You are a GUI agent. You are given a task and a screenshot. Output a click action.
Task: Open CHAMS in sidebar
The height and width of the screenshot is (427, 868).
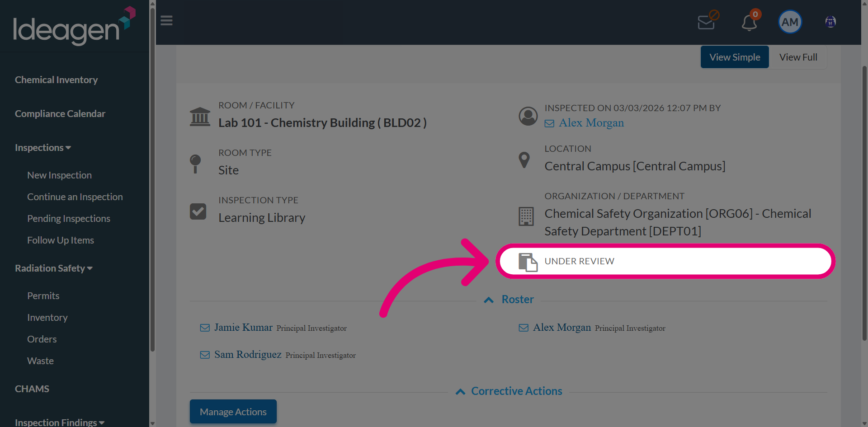[32, 389]
